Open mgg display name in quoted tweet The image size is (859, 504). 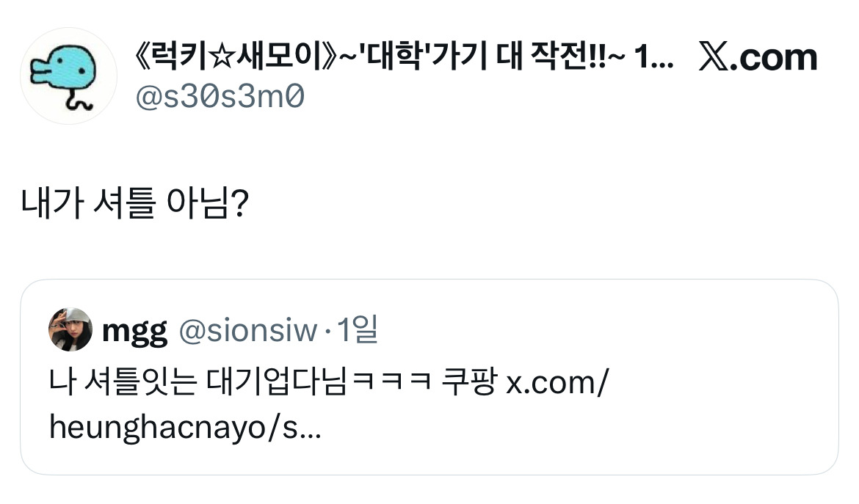[x=134, y=331]
